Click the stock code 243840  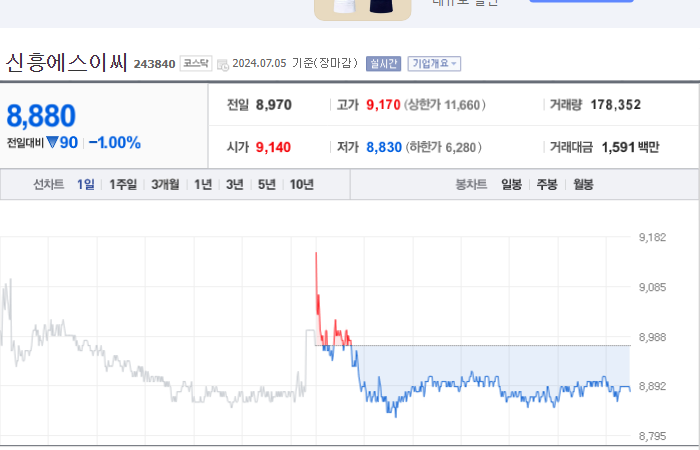pos(154,64)
